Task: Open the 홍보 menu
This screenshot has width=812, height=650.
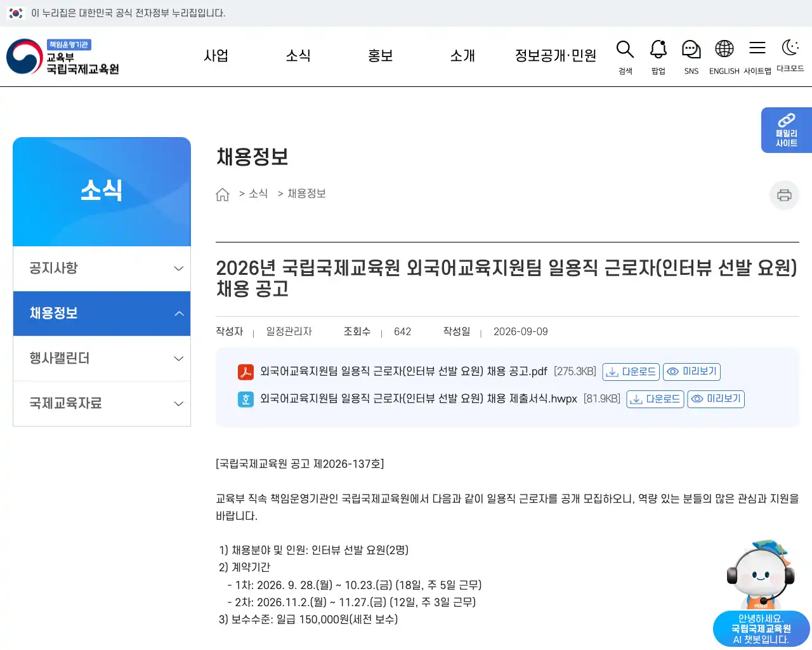Action: tap(381, 56)
